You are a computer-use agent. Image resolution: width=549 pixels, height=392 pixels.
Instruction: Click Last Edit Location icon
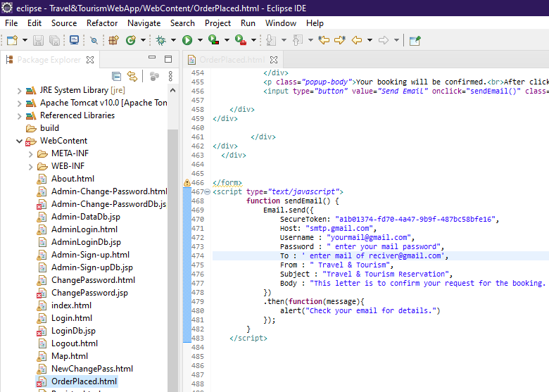click(323, 41)
